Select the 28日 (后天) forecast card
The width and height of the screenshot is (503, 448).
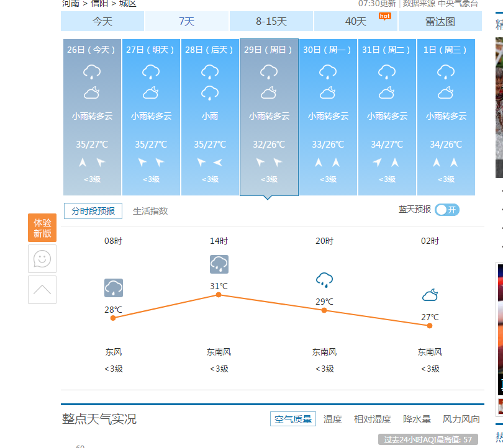[x=210, y=117]
